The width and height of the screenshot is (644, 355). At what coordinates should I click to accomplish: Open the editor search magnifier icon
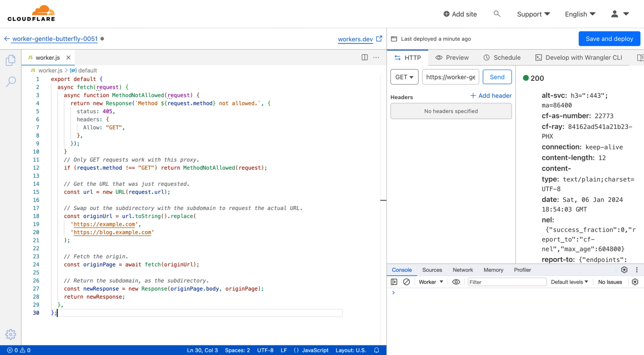[x=11, y=82]
